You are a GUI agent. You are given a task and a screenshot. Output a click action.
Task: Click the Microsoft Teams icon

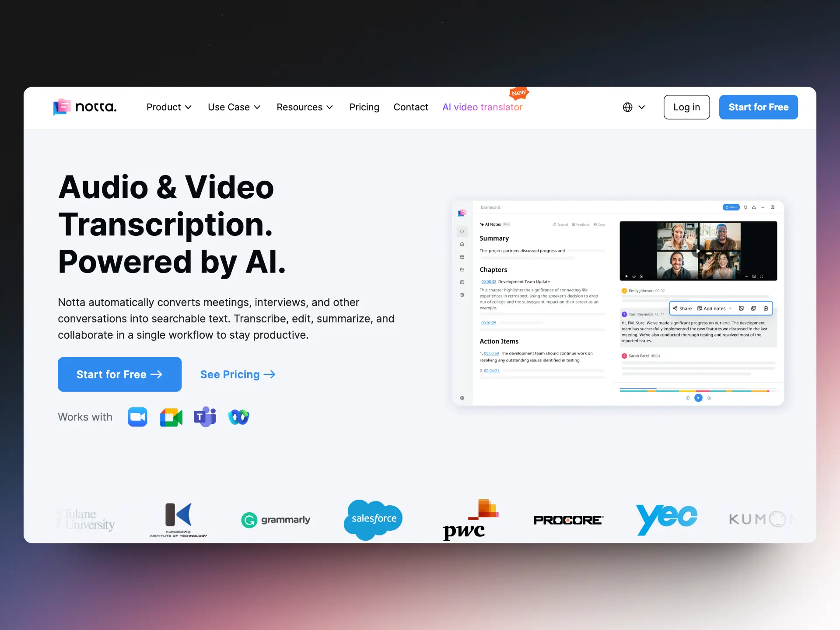pyautogui.click(x=205, y=417)
